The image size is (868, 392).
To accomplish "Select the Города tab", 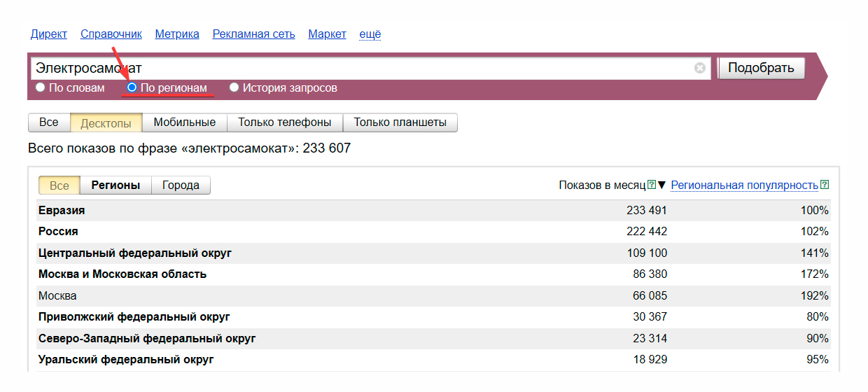I will 181,185.
